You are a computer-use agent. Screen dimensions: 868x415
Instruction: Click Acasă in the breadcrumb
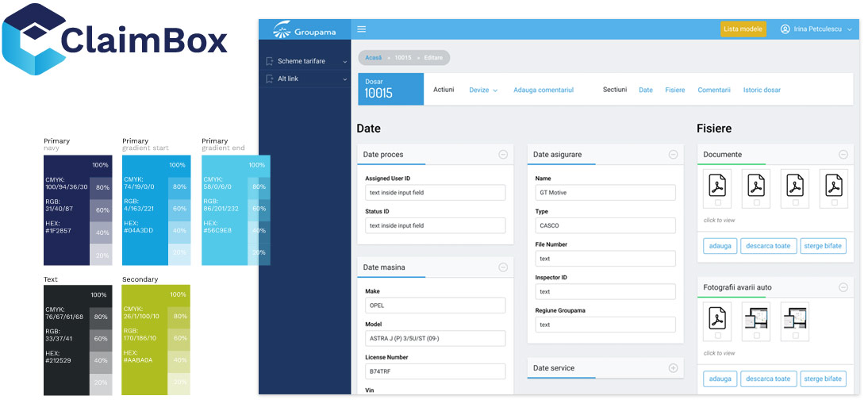pyautogui.click(x=374, y=58)
